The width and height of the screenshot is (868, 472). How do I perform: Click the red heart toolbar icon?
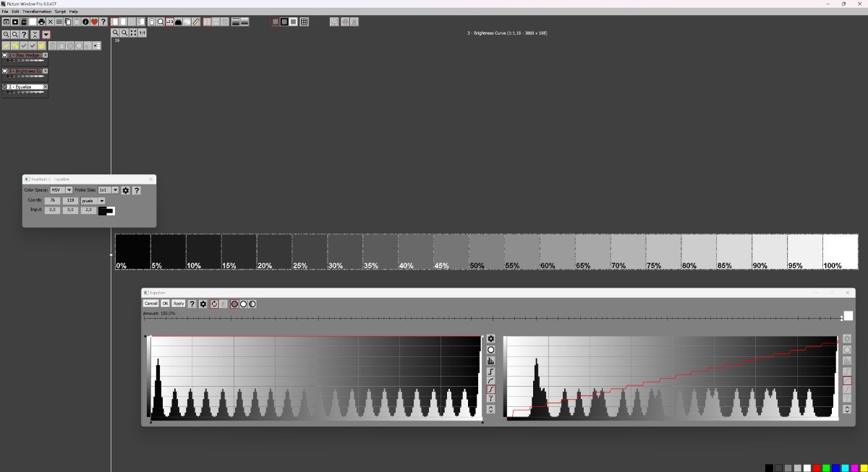tap(95, 22)
